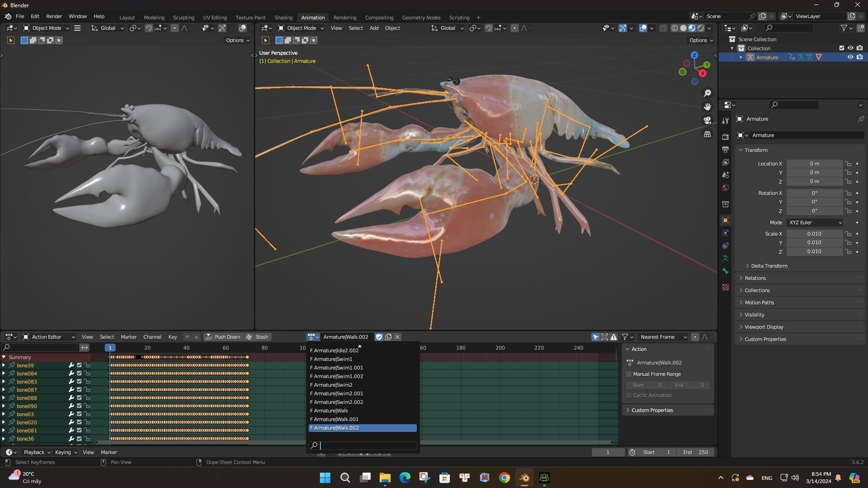Viewport: 868px width, 488px height.
Task: Open the Action Editor mode dropdown
Action: tap(48, 337)
